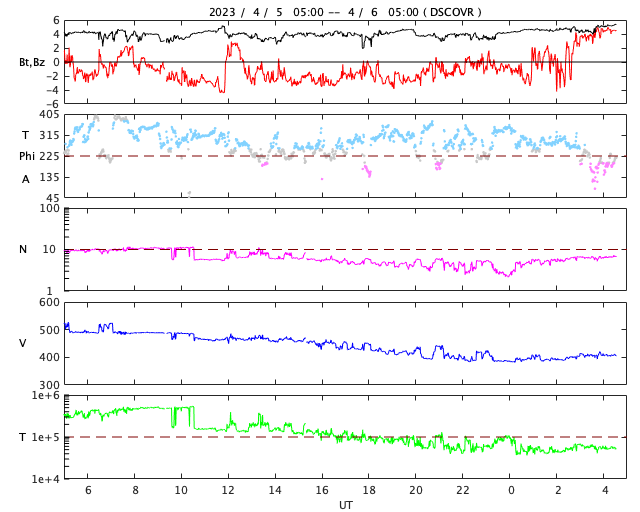Click the 405 tick value
This screenshot has width=640, height=512.
coord(49,115)
